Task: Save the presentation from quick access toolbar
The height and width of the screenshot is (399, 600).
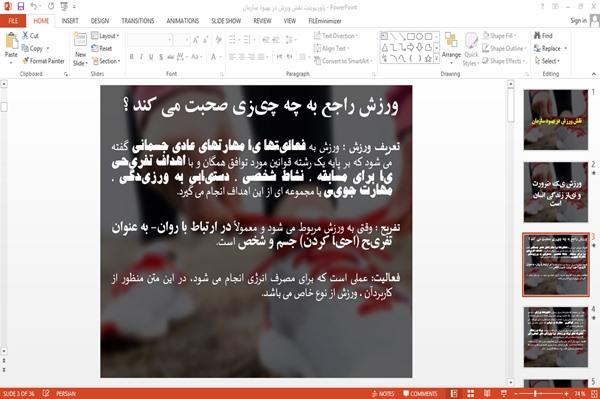Action: tap(21, 7)
